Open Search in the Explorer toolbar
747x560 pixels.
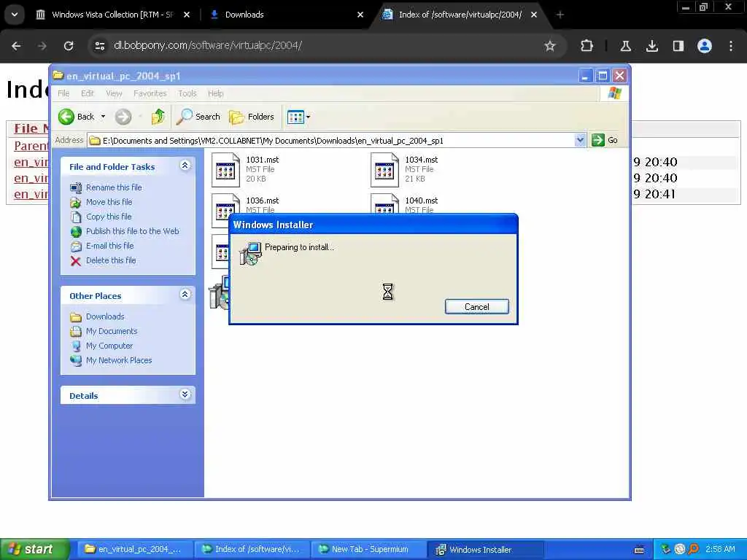[198, 117]
